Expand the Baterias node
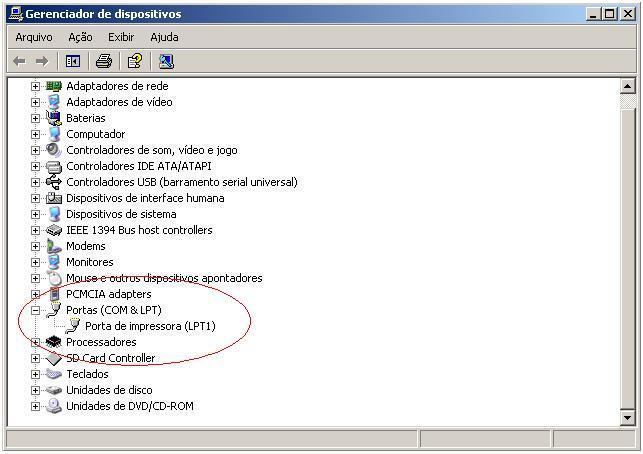Image resolution: width=643 pixels, height=454 pixels. [x=35, y=119]
